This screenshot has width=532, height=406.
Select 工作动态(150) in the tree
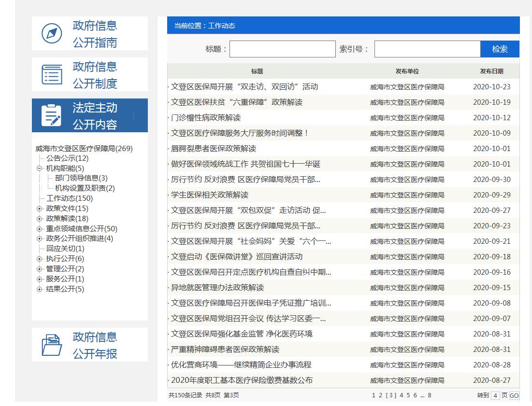pos(70,198)
